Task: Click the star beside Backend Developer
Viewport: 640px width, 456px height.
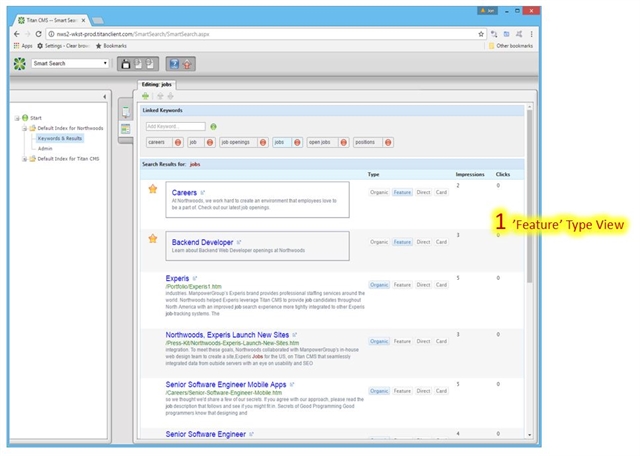Action: (153, 238)
